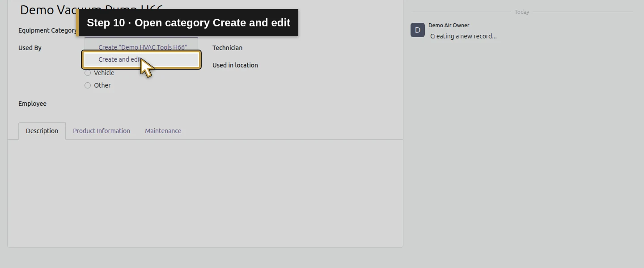Choose the 'Create and edit...' dropdown option
The image size is (644, 268).
point(141,59)
